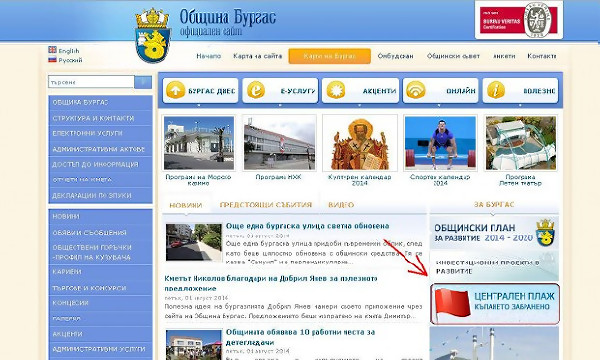
Task: Go to the Омбудсман menu item
Action: [395, 56]
